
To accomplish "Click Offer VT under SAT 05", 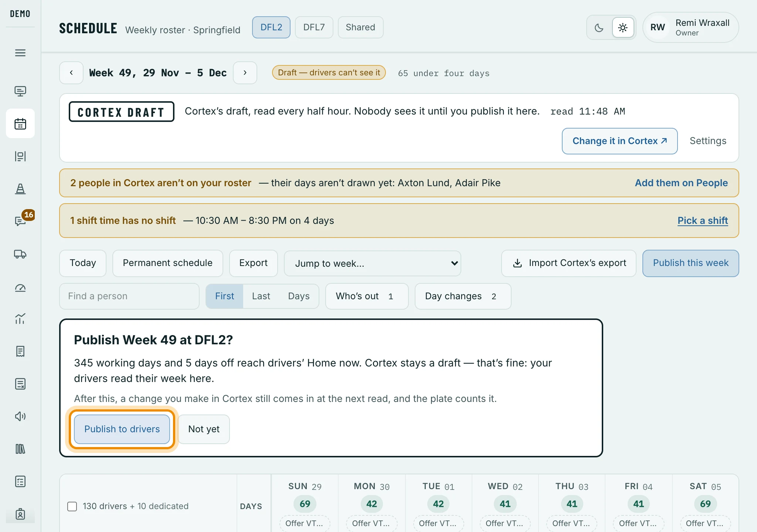I will pos(705,523).
